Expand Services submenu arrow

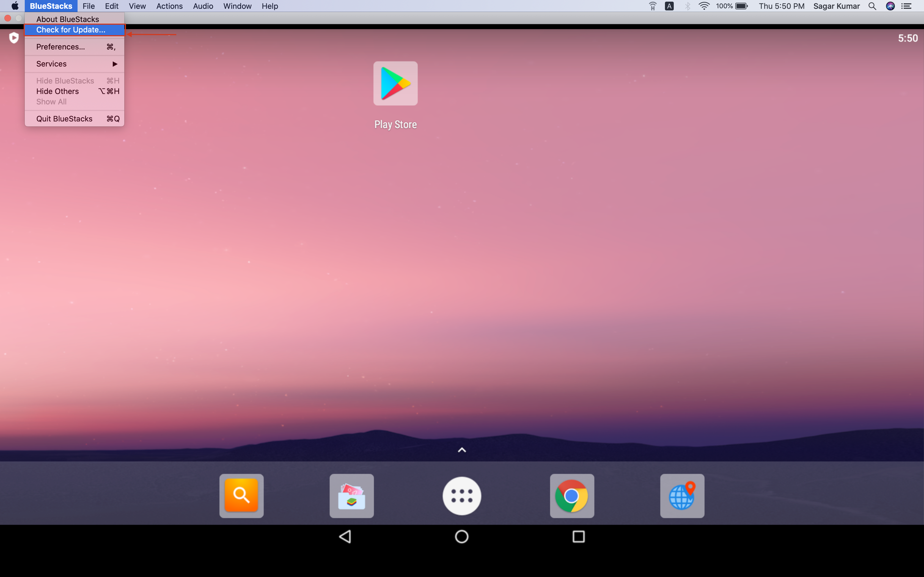click(x=115, y=64)
